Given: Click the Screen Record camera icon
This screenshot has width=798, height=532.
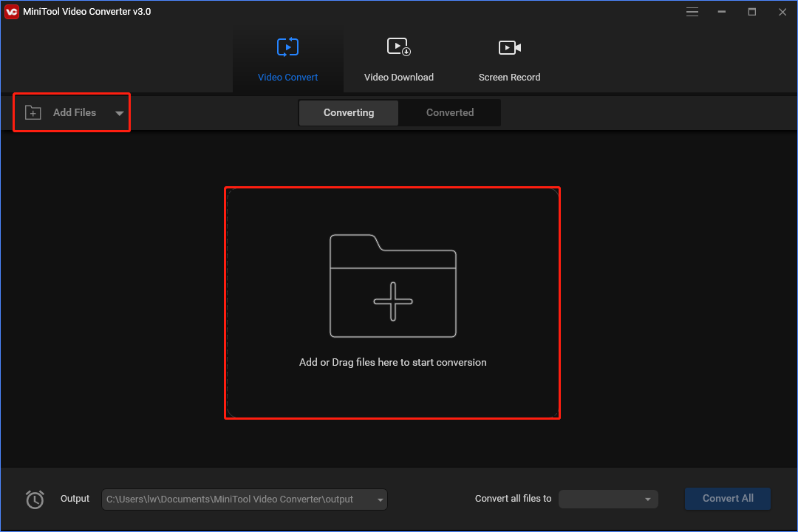Looking at the screenshot, I should point(509,48).
